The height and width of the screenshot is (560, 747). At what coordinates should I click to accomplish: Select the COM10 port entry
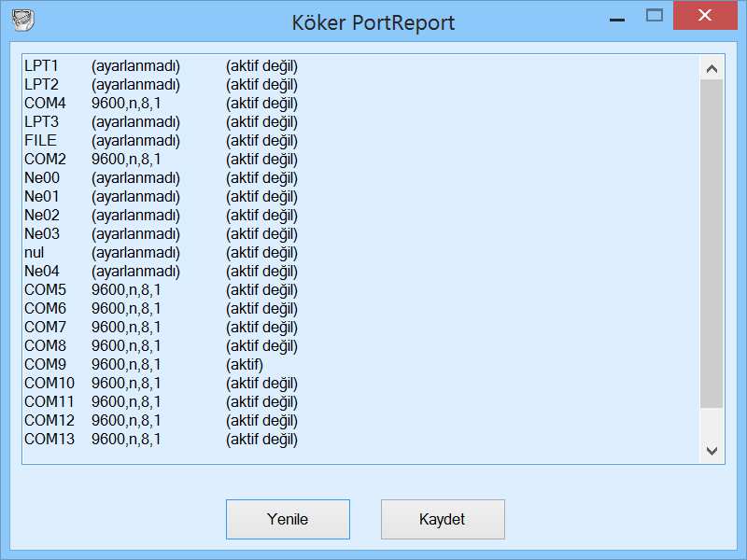tap(140, 383)
